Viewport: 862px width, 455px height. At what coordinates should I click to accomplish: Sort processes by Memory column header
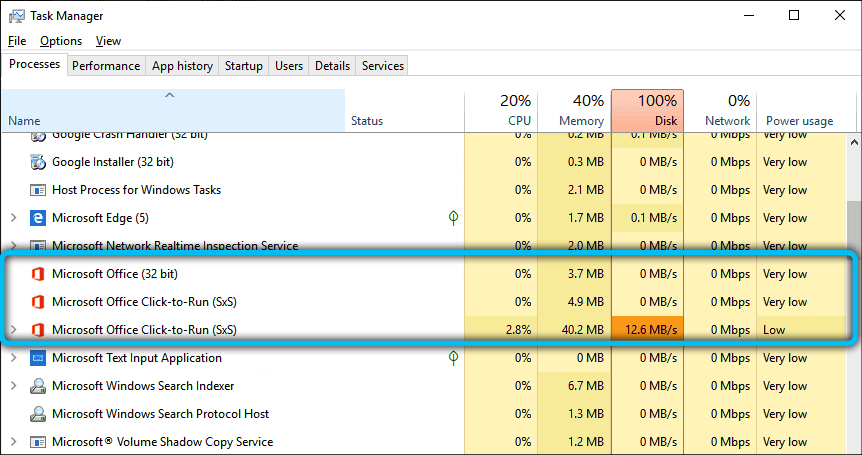(573, 110)
